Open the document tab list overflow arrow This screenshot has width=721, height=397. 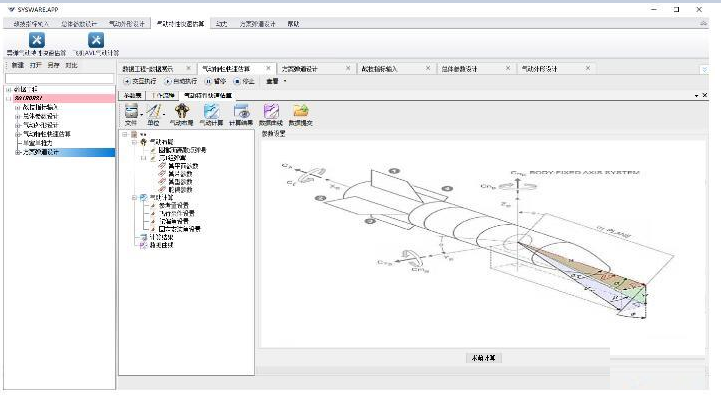click(704, 69)
